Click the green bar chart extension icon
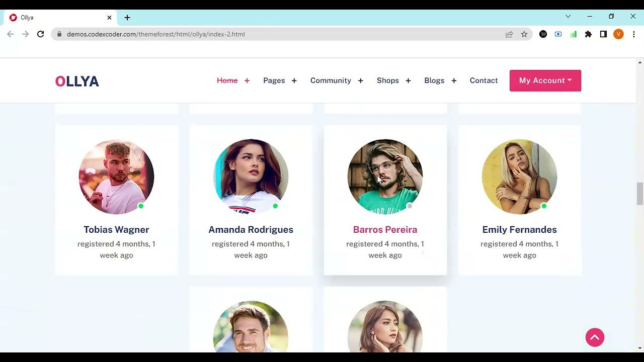 (x=573, y=34)
